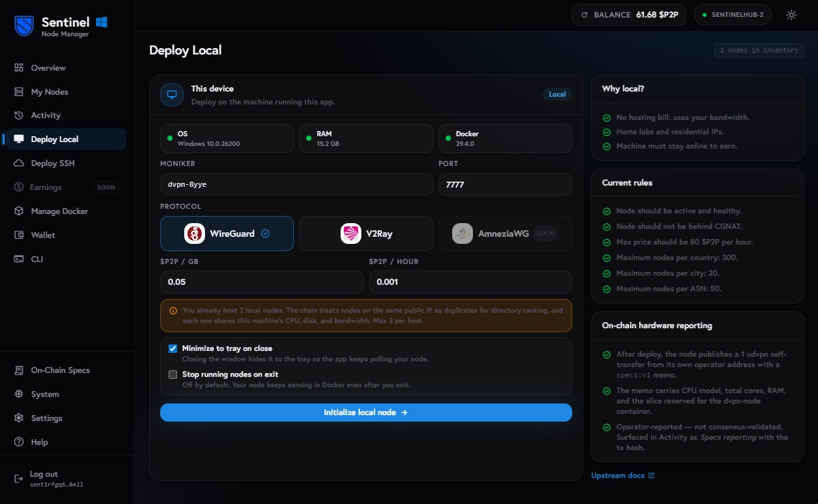
Task: Click the CLI terminal icon
Action: click(19, 259)
